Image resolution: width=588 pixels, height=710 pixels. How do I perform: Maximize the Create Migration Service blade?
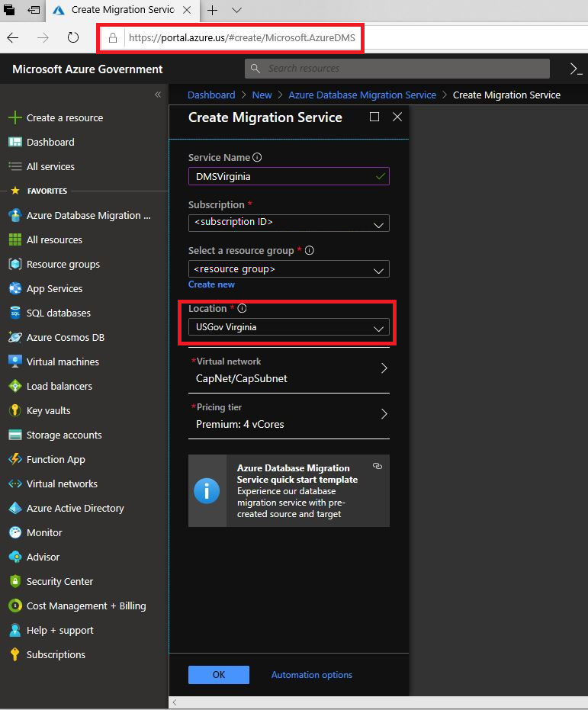click(x=374, y=117)
